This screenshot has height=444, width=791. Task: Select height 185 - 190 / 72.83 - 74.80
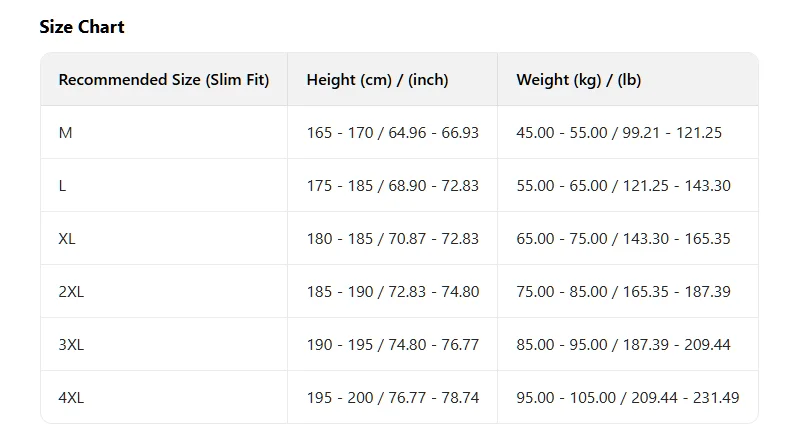click(392, 291)
